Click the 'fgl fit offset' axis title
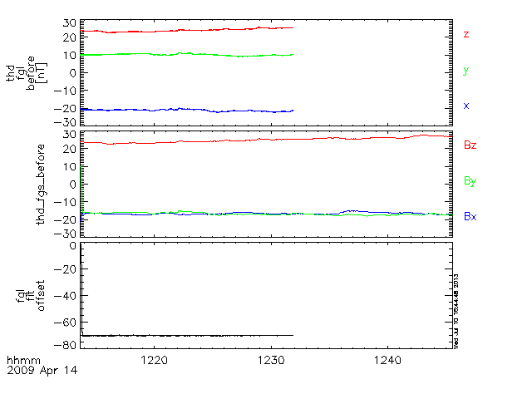 [x=31, y=296]
